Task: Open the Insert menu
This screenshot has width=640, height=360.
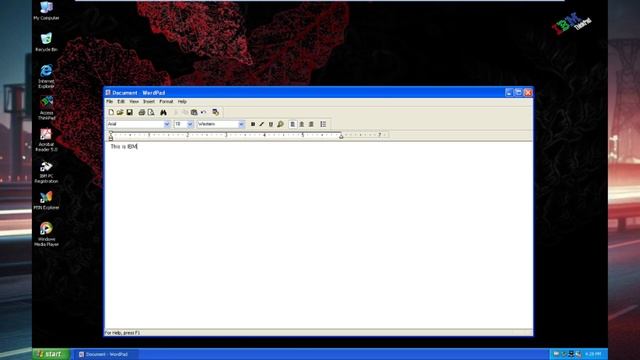Action: click(149, 102)
